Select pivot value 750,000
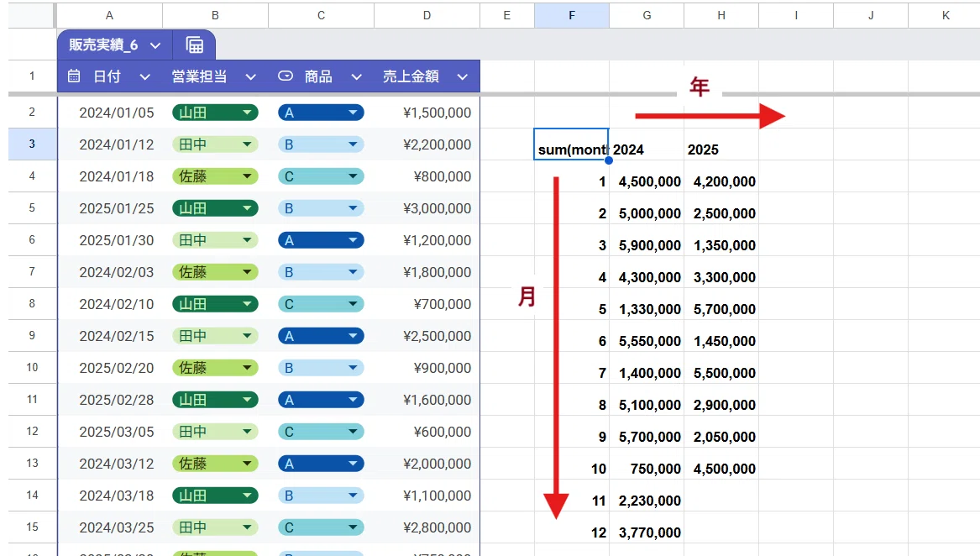 (x=647, y=469)
